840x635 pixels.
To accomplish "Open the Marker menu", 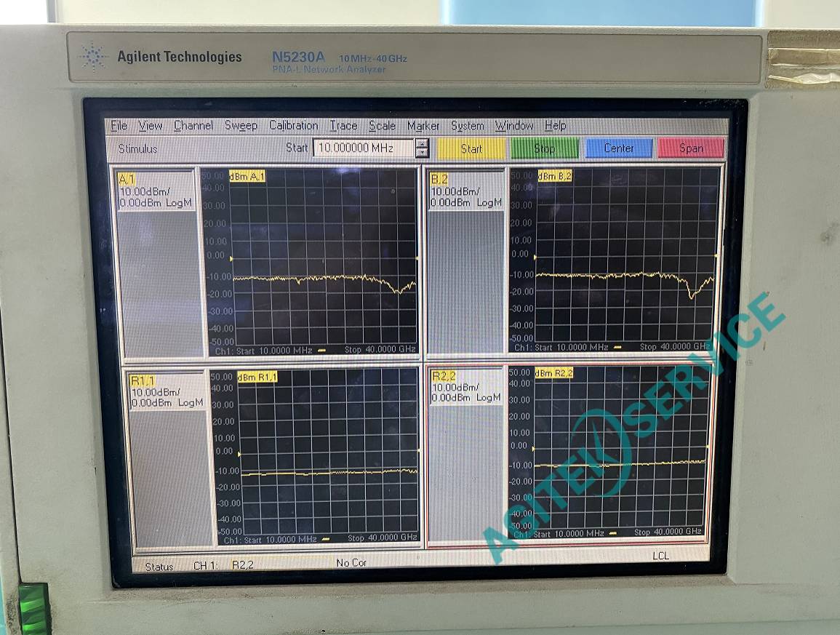I will click(x=424, y=125).
